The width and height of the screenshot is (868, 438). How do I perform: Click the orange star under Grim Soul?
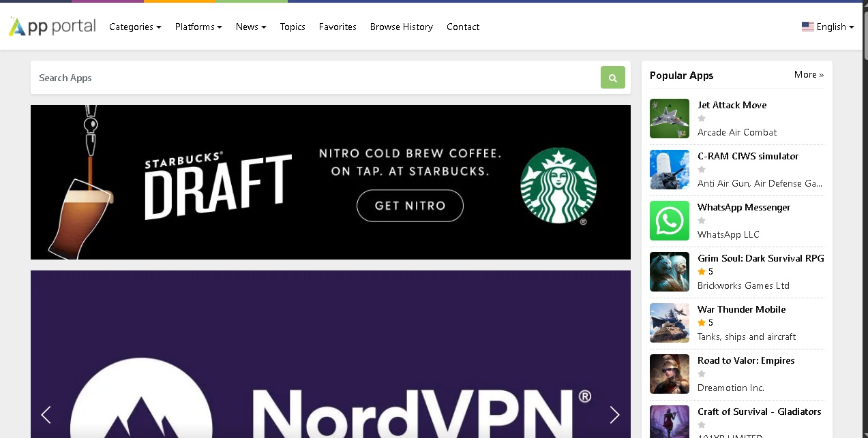[x=702, y=272]
